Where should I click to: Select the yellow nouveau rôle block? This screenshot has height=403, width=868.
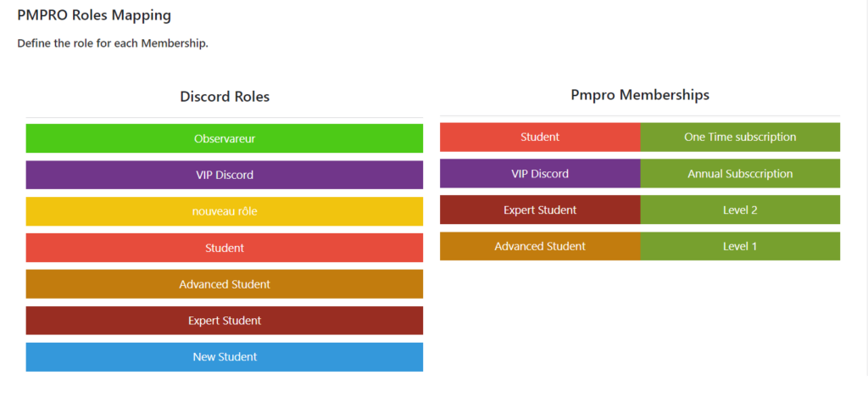tap(224, 211)
